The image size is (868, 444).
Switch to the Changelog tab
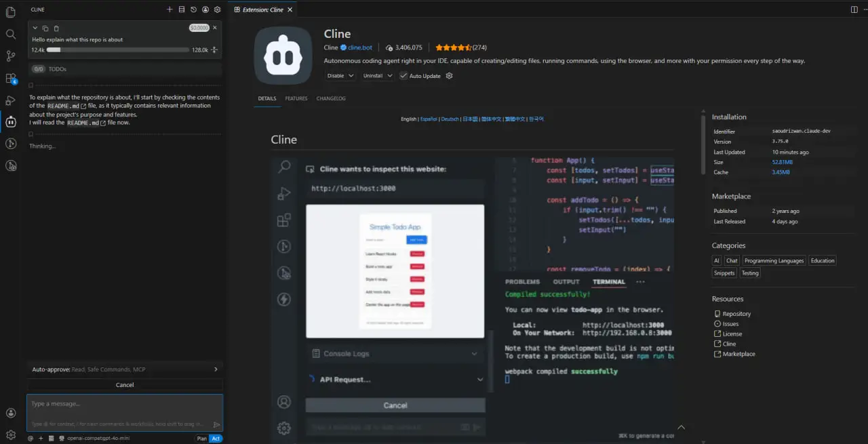(x=331, y=98)
